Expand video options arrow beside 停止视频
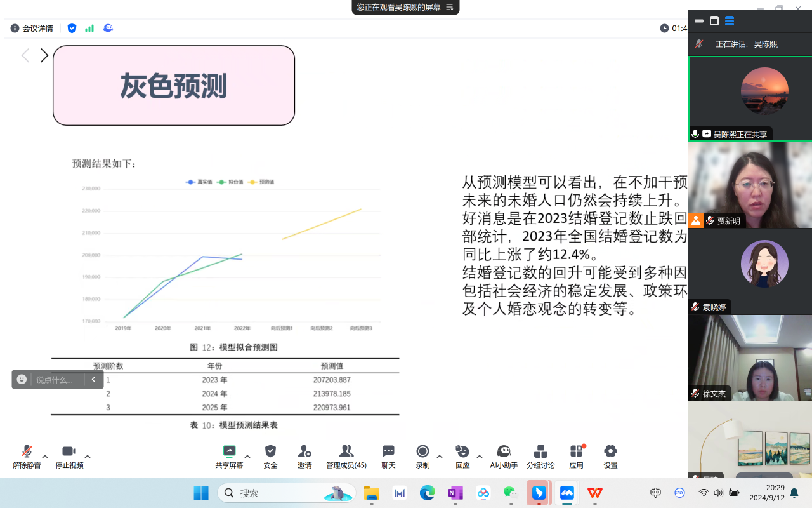 88,457
